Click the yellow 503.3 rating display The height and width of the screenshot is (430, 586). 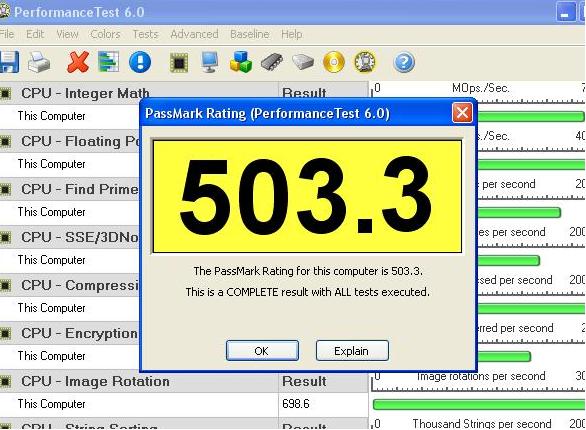pyautogui.click(x=307, y=197)
